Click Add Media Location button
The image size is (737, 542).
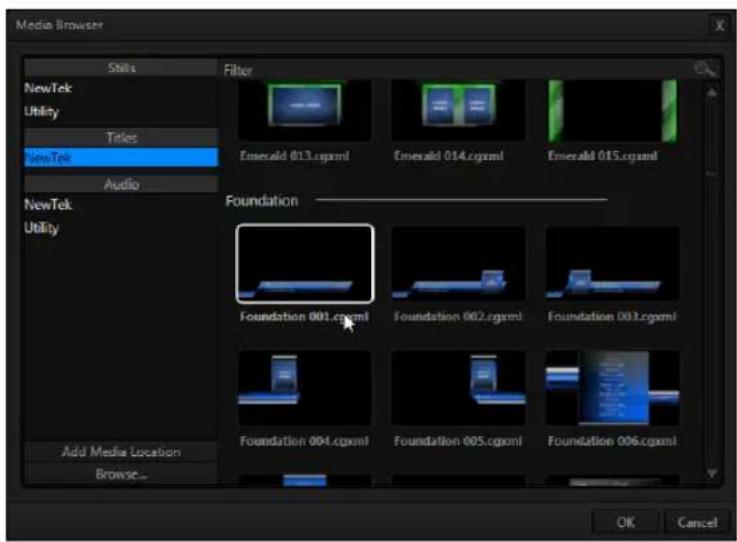(x=121, y=452)
